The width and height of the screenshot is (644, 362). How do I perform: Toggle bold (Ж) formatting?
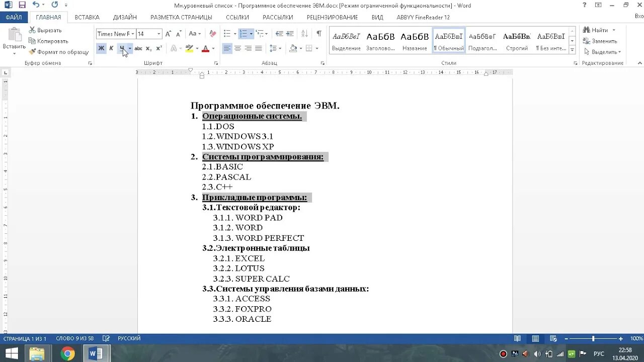pyautogui.click(x=101, y=48)
